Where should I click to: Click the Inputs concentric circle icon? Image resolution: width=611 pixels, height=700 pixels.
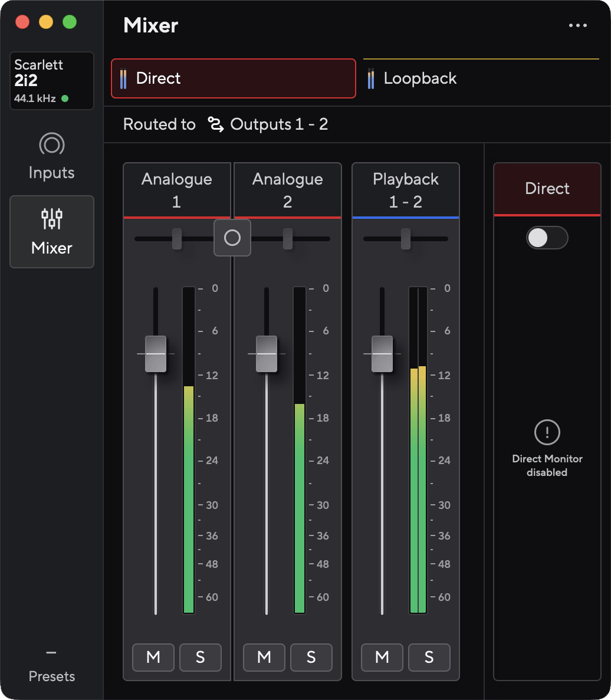(x=52, y=144)
